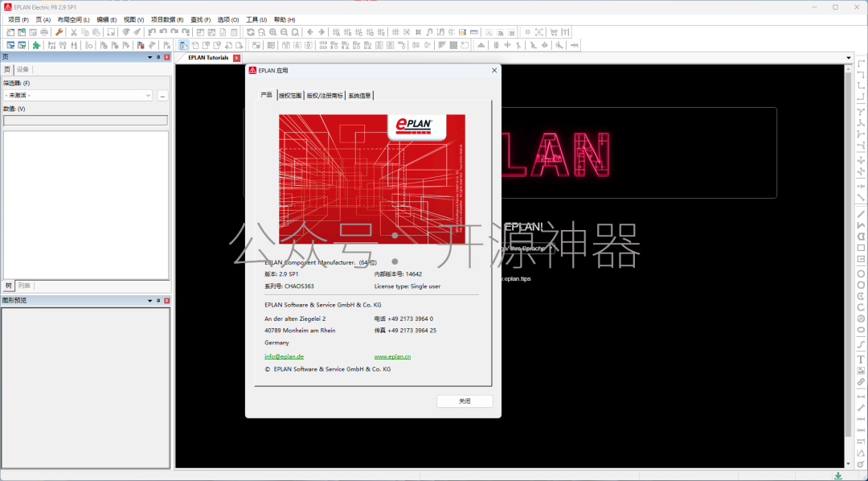The height and width of the screenshot is (481, 868).
Task: Select the 树 view tab
Action: (x=8, y=286)
